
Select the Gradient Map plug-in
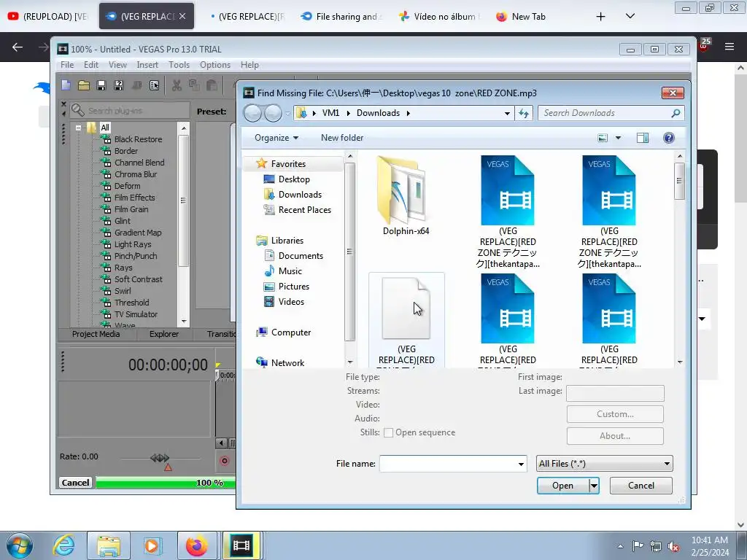138,233
